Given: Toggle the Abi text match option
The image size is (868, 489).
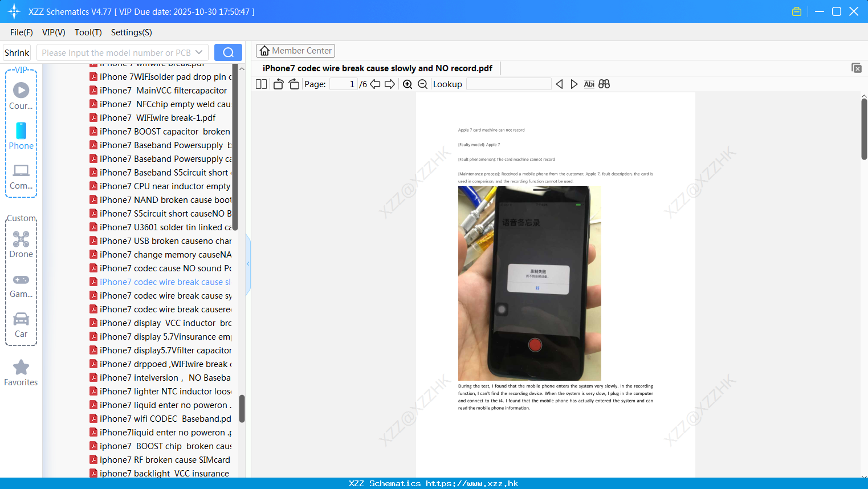Looking at the screenshot, I should pos(589,84).
